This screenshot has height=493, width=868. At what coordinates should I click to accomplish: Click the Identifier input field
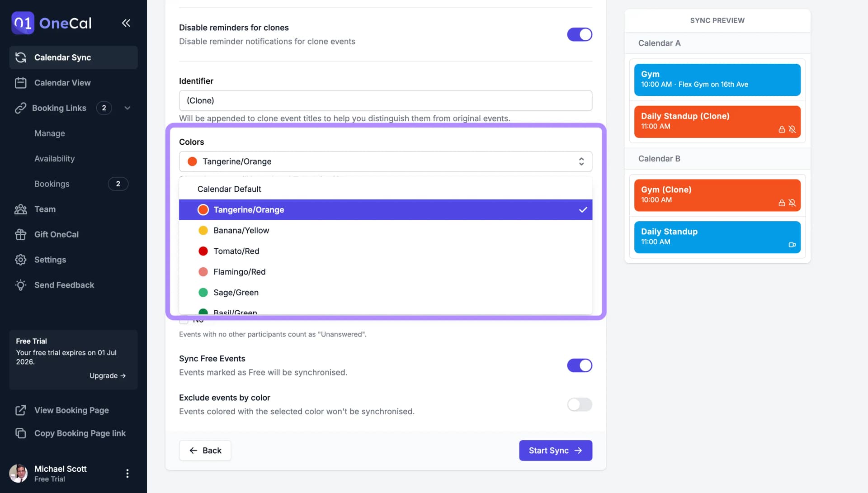(x=385, y=100)
